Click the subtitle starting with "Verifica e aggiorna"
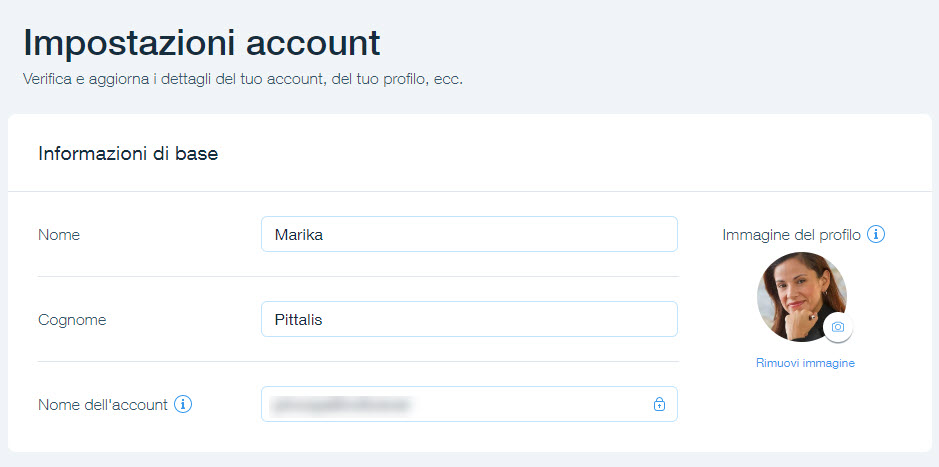The height and width of the screenshot is (467, 939). (242, 79)
